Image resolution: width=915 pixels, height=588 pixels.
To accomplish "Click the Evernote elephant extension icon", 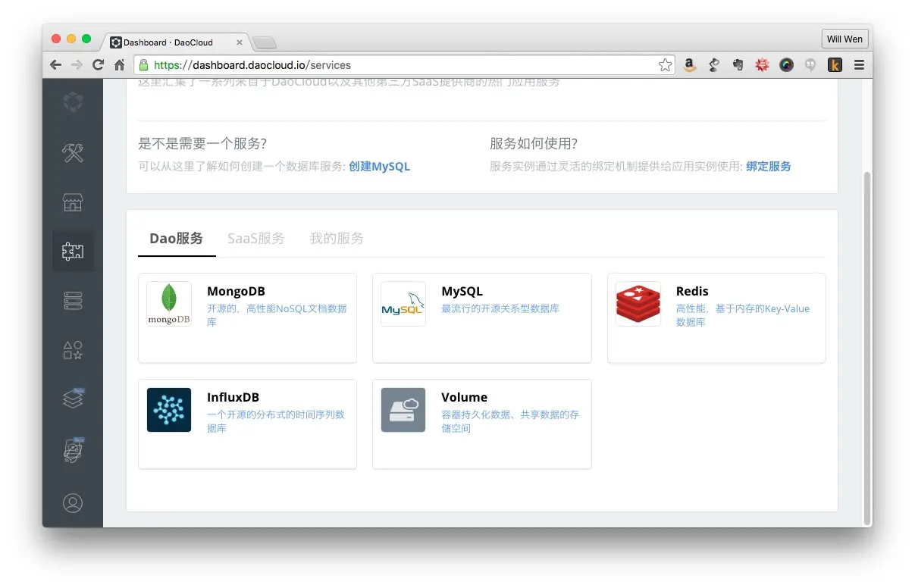I will pyautogui.click(x=738, y=65).
